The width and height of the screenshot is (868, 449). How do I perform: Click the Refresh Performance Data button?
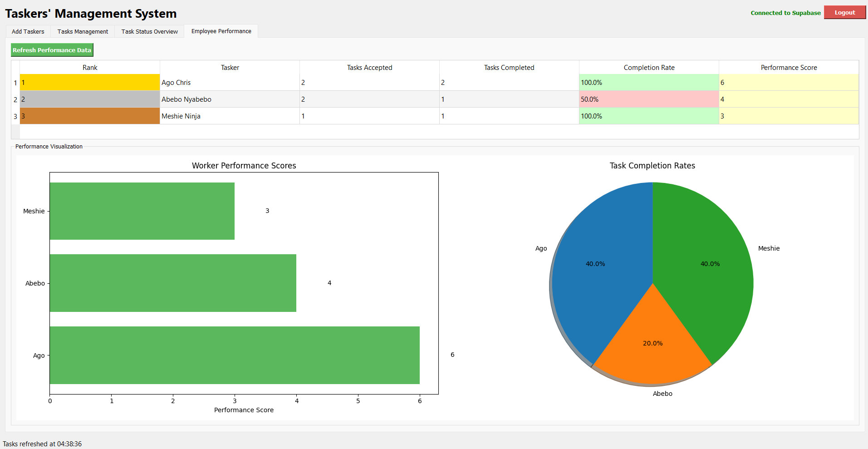point(52,50)
